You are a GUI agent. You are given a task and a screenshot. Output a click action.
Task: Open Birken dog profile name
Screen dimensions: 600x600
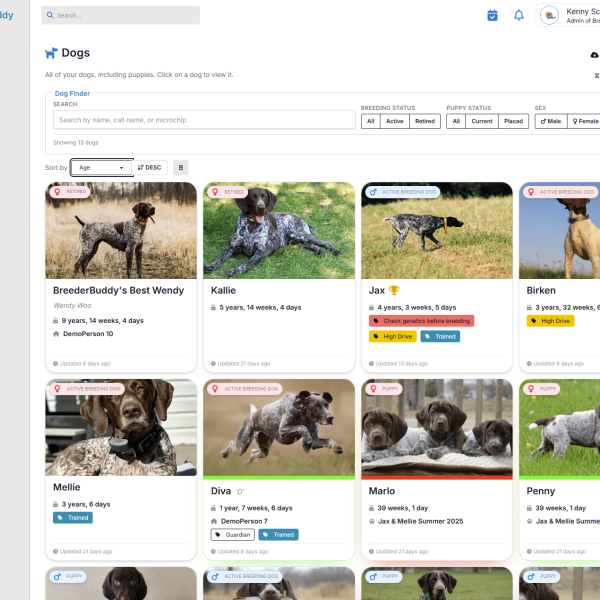[x=541, y=290]
